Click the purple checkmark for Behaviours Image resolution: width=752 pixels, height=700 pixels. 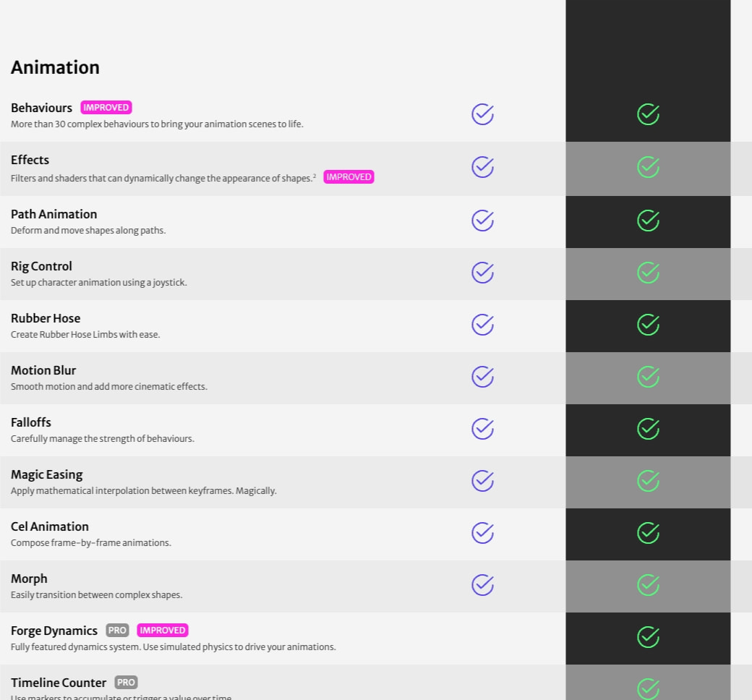tap(482, 114)
